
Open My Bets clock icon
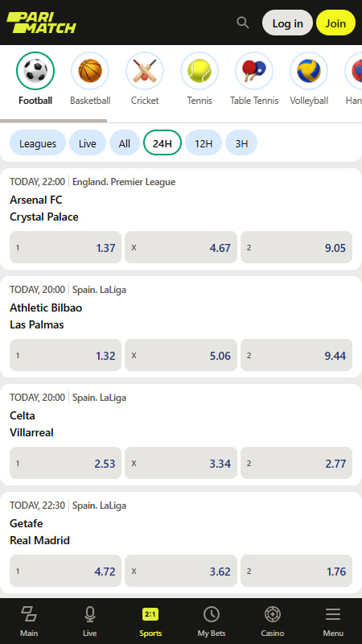tap(212, 615)
